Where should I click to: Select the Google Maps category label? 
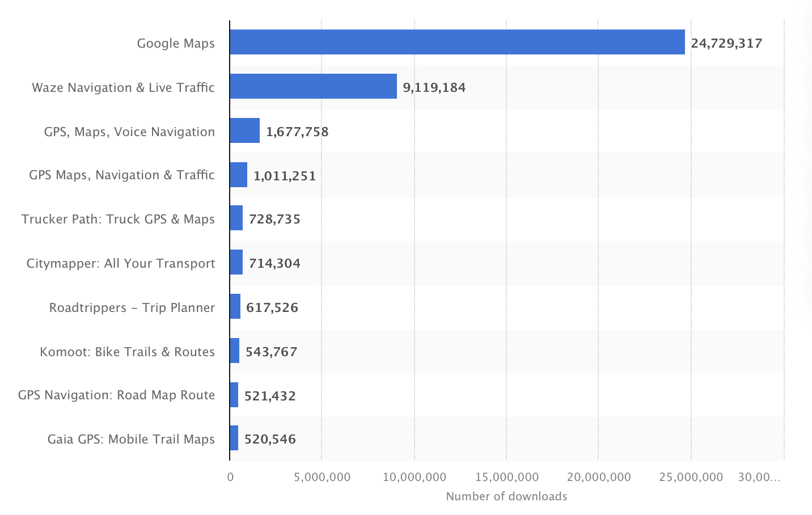point(176,43)
